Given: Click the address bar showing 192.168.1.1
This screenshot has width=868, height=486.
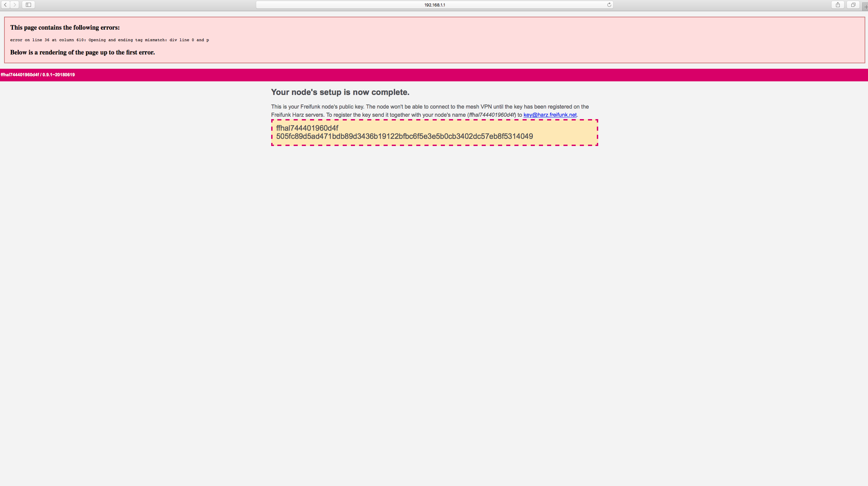Looking at the screenshot, I should point(434,5).
